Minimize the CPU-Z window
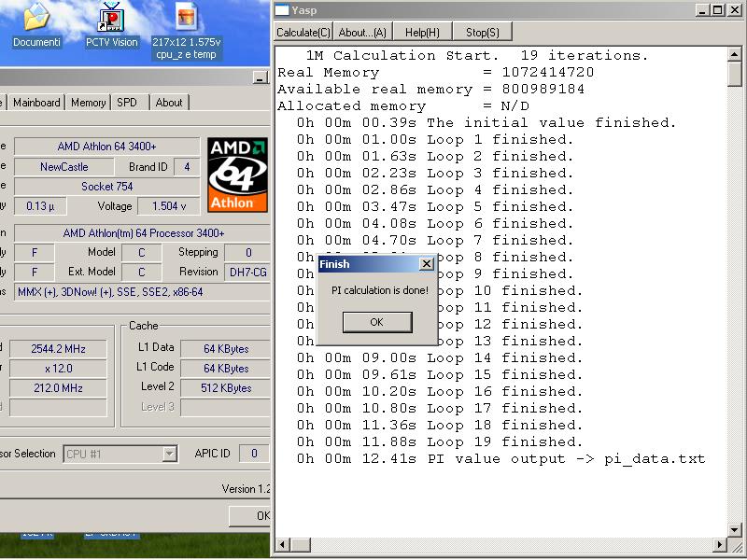Image resolution: width=747 pixels, height=560 pixels. tap(261, 77)
